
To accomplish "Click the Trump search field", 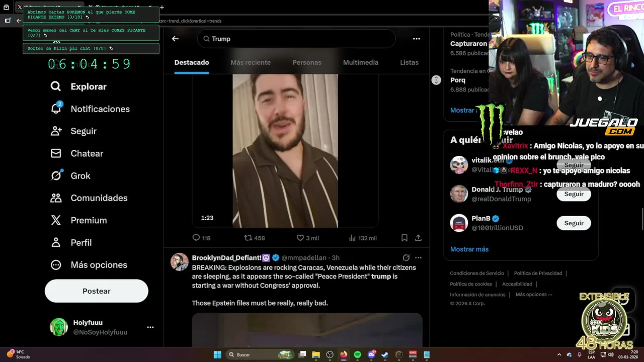I will pyautogui.click(x=296, y=39).
